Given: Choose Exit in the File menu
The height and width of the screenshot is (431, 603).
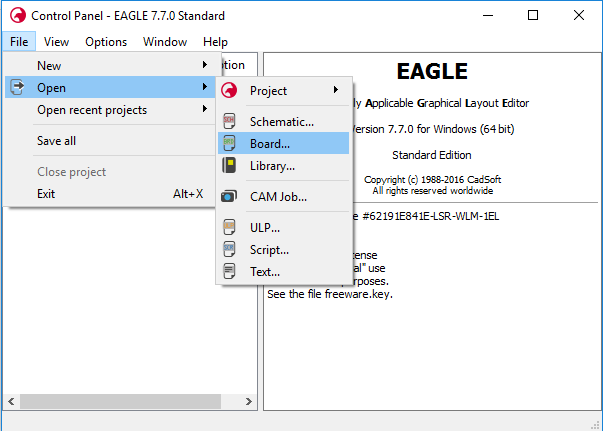Looking at the screenshot, I should point(46,194).
